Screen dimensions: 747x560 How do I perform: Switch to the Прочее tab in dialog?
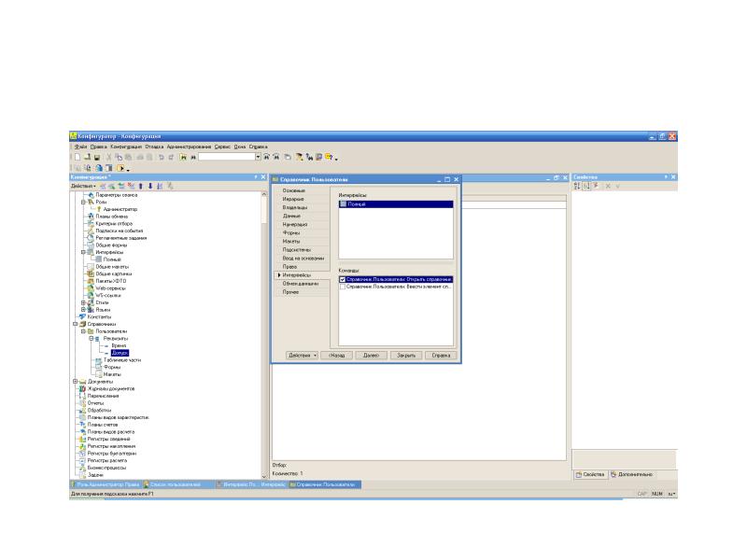pos(290,292)
